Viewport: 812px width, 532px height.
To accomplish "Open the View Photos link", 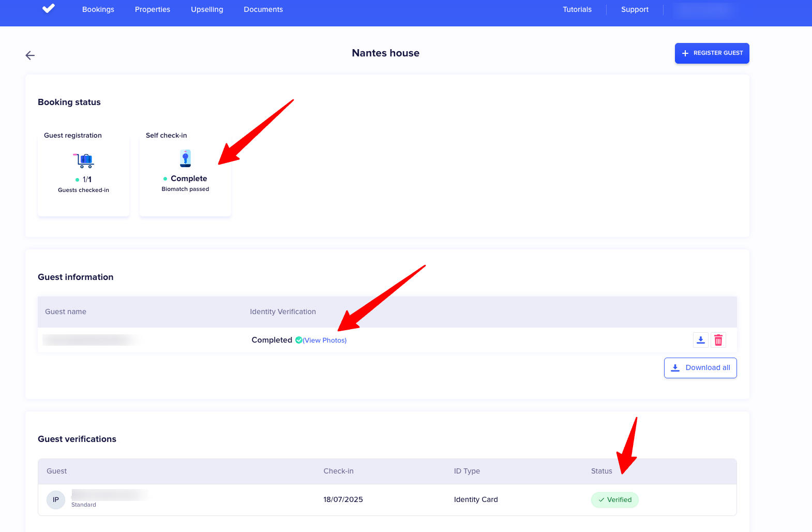I will 325,341.
